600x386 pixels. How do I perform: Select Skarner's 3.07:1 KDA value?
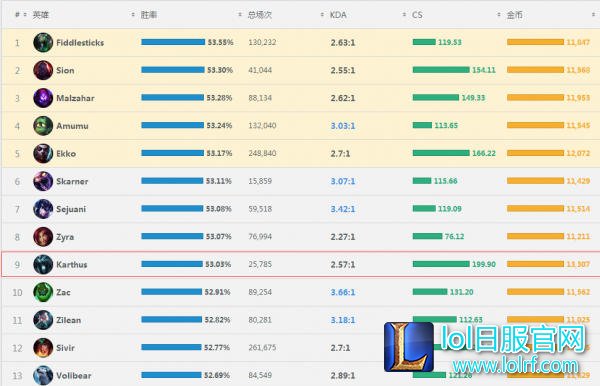(x=343, y=181)
